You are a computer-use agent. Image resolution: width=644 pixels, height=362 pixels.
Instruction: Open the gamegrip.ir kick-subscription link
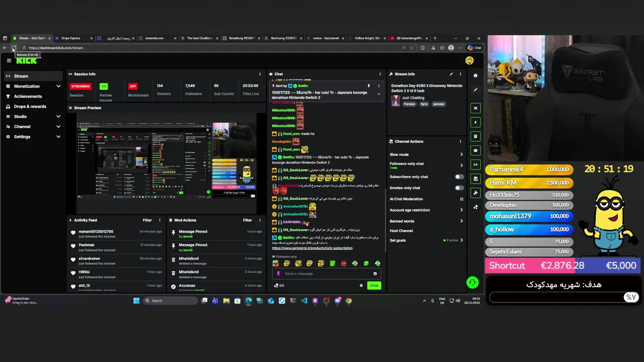[x=312, y=248]
